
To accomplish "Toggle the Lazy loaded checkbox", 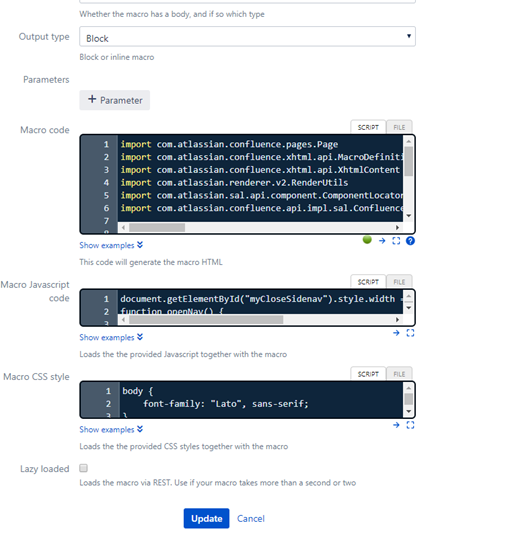I will click(x=83, y=468).
